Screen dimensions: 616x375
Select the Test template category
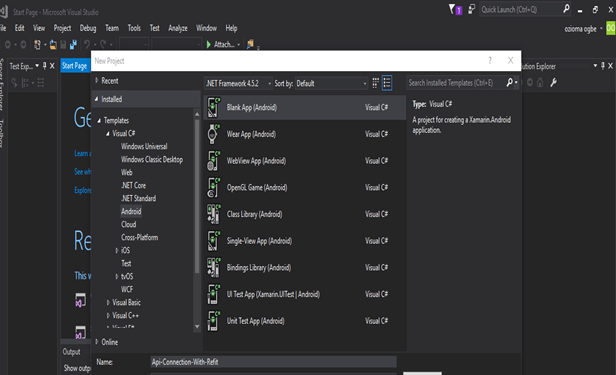[126, 263]
